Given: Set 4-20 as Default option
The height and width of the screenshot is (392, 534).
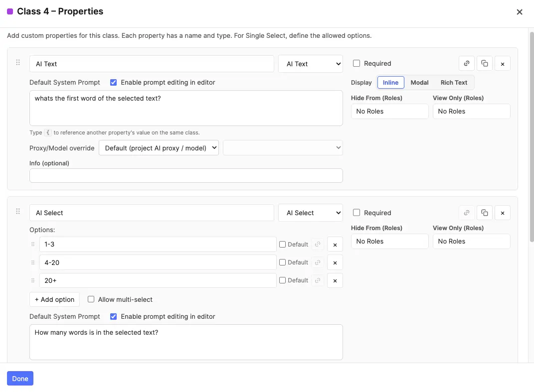Looking at the screenshot, I should pyautogui.click(x=282, y=262).
